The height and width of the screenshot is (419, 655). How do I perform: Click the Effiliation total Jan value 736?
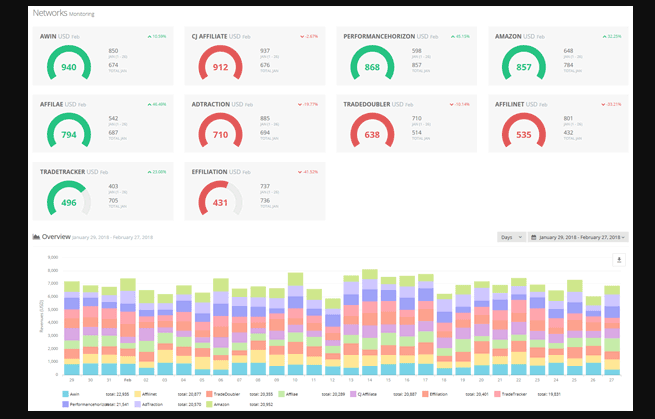coord(265,201)
